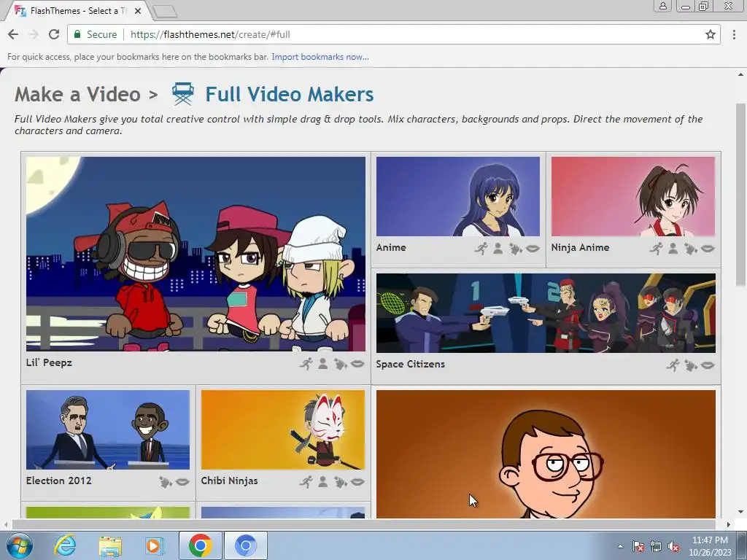Click the hand gesture icon in the Anime card

(515, 249)
